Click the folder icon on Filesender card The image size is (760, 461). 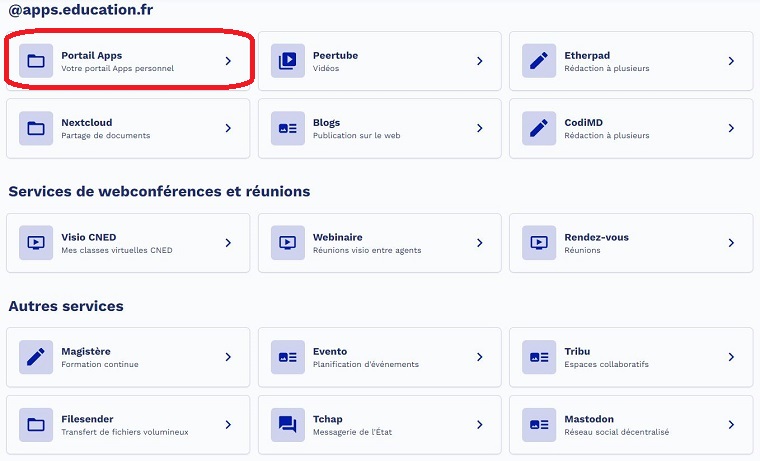click(36, 425)
